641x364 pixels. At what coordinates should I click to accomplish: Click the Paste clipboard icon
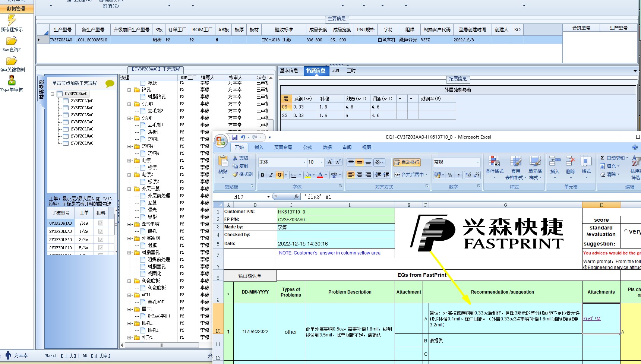[223, 161]
